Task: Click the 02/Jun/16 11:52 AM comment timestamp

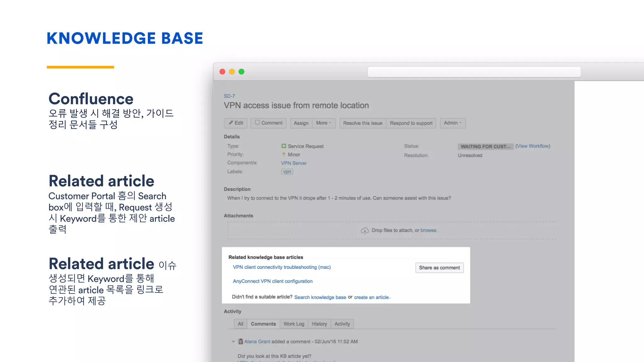Action: coord(336,342)
